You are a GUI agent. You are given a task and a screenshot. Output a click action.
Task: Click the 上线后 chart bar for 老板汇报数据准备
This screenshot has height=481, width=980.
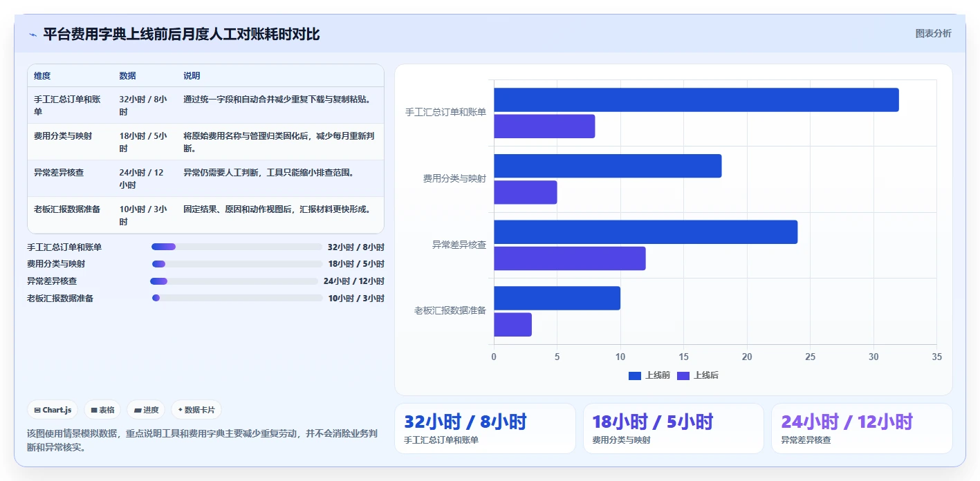pos(512,325)
